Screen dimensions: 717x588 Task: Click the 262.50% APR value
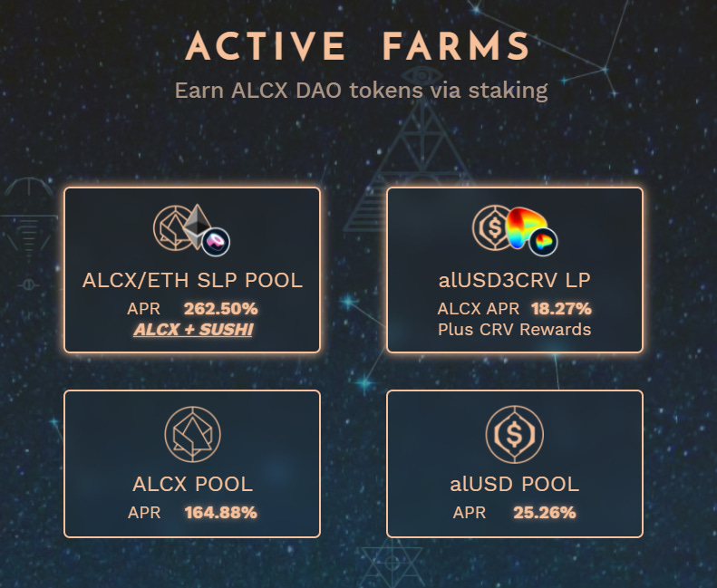pyautogui.click(x=220, y=309)
